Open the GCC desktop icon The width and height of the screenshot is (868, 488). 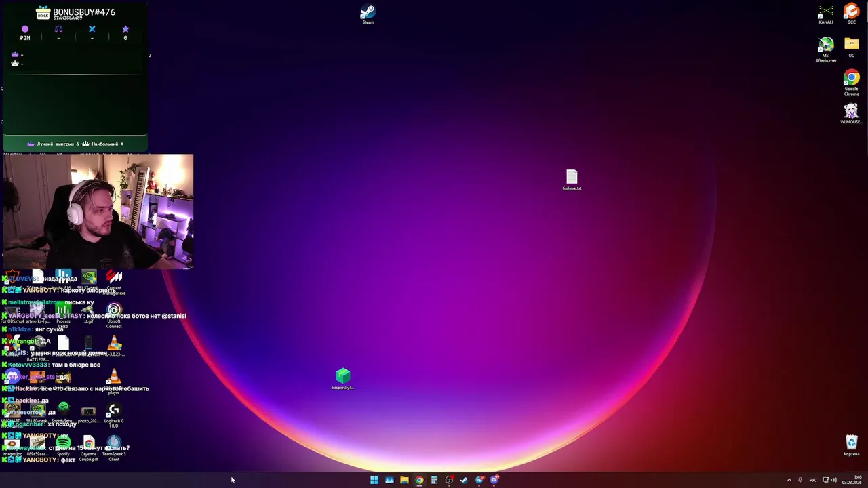point(851,14)
